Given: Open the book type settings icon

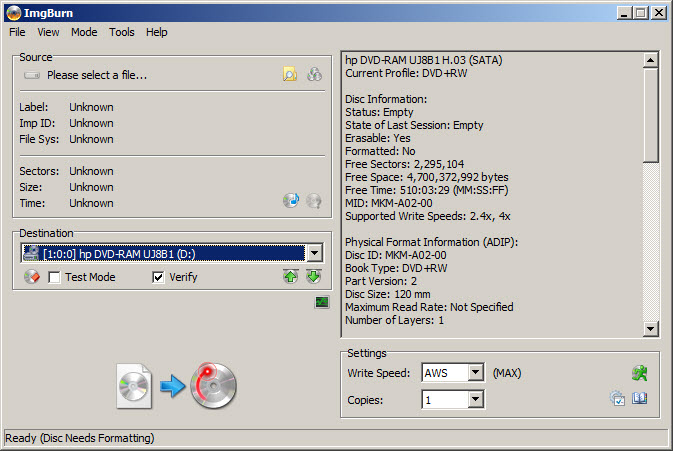Looking at the screenshot, I should click(x=640, y=399).
